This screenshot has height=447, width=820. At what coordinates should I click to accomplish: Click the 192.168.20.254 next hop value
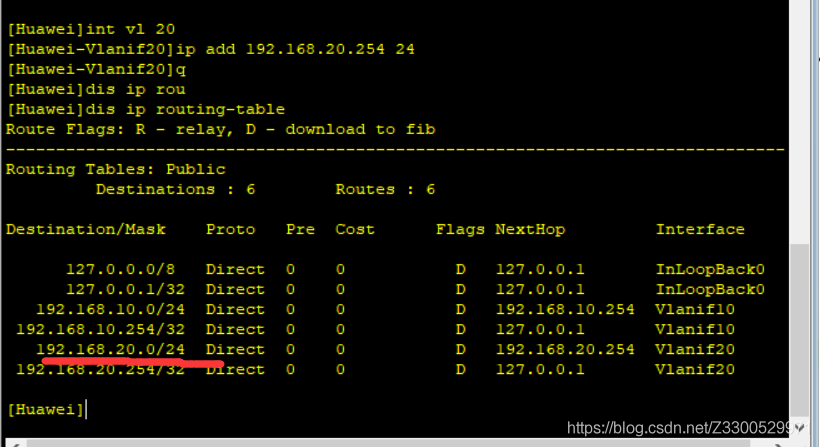pyautogui.click(x=565, y=349)
